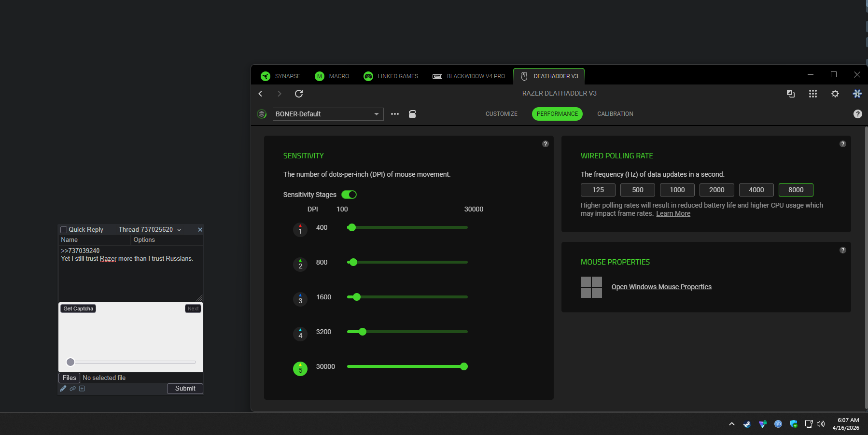Switch to the Synapse tab
868x435 pixels.
pyautogui.click(x=280, y=76)
